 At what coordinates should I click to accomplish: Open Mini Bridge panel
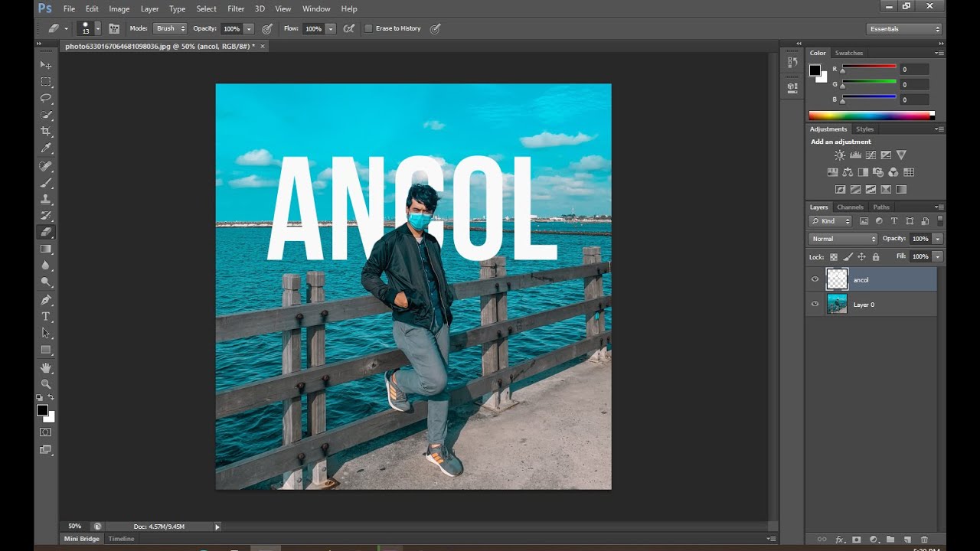(82, 539)
